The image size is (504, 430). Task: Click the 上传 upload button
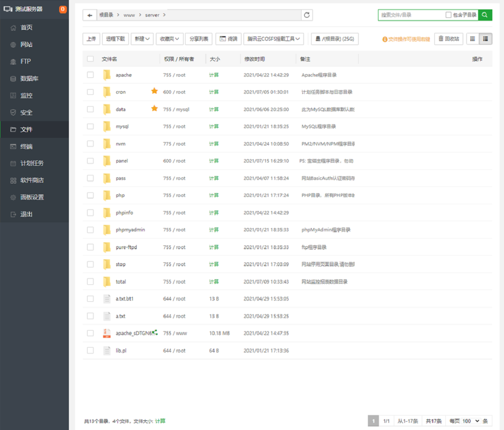point(91,39)
